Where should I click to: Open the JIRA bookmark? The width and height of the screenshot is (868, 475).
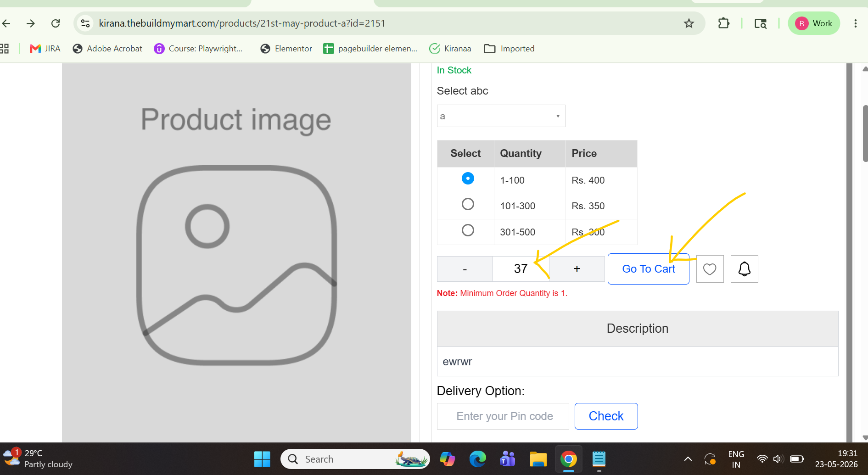coord(45,49)
